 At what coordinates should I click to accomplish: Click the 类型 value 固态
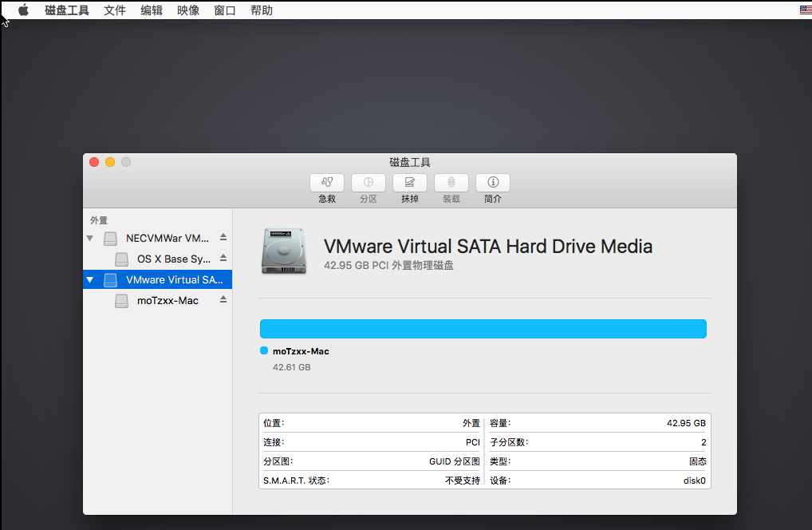(x=698, y=461)
